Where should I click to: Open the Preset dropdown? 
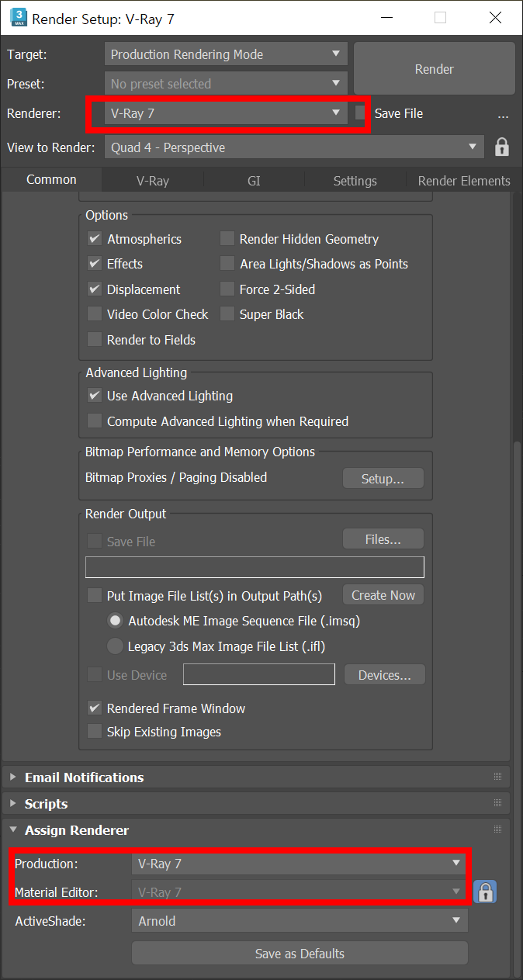(x=226, y=84)
